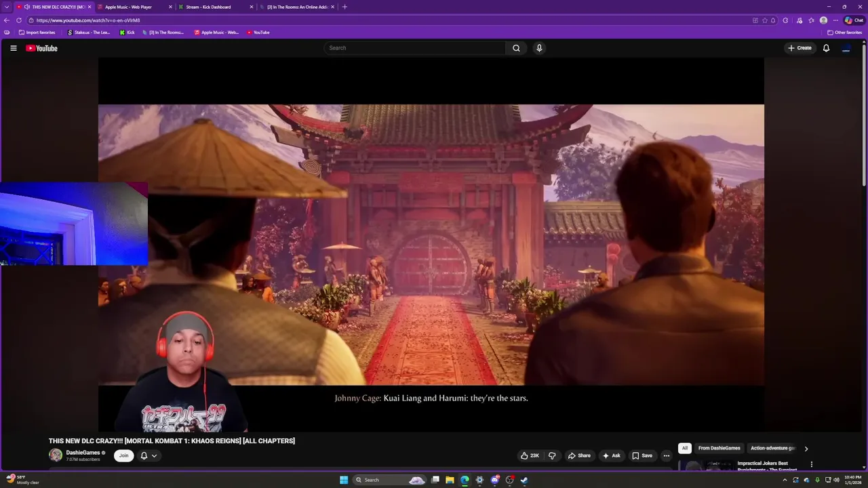Open the taskbar clock and date

tap(852, 480)
